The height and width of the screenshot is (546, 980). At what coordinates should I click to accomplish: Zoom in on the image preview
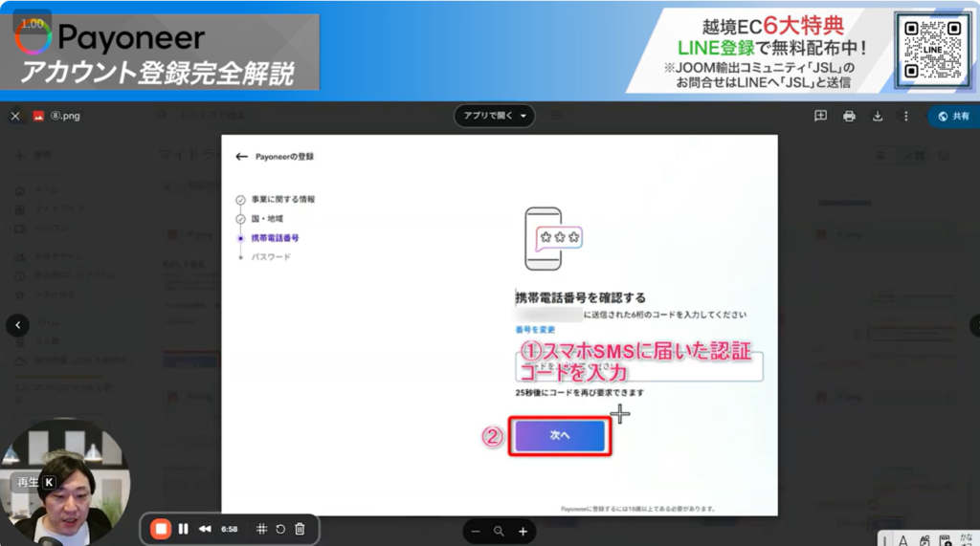523,531
